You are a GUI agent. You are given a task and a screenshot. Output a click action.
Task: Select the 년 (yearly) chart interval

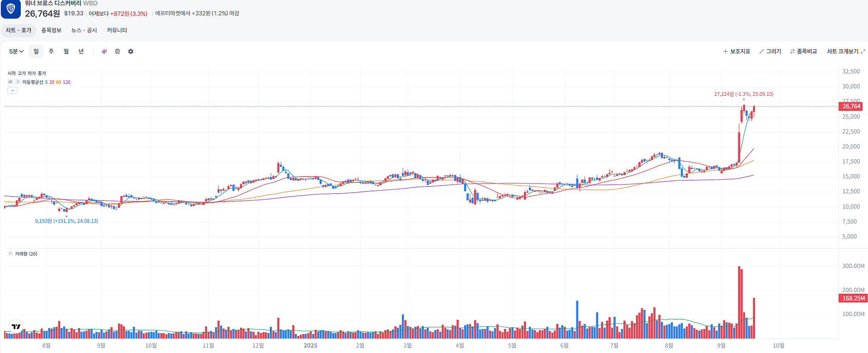pos(81,52)
